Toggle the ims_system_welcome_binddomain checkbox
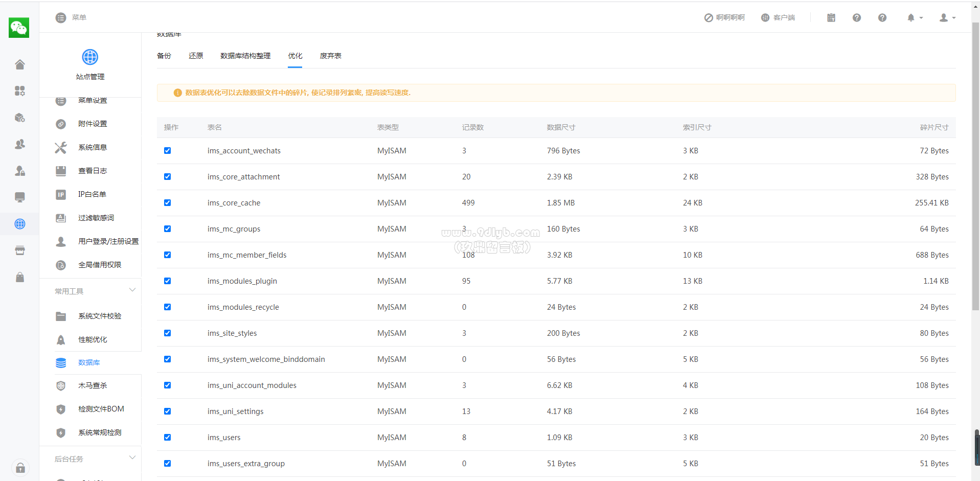The height and width of the screenshot is (481, 980). pyautogui.click(x=167, y=359)
